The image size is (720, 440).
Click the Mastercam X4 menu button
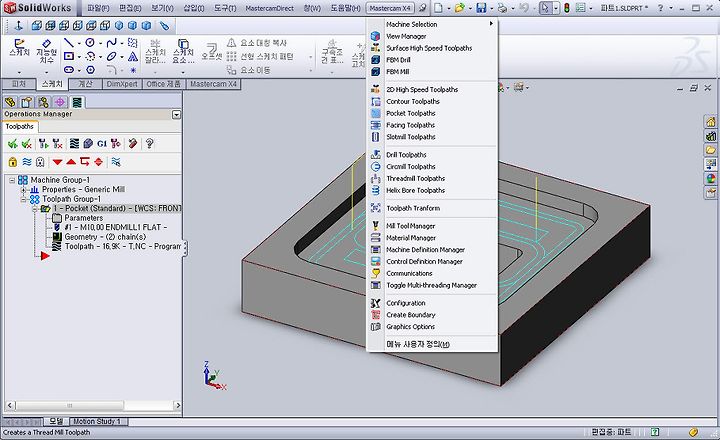pyautogui.click(x=390, y=8)
